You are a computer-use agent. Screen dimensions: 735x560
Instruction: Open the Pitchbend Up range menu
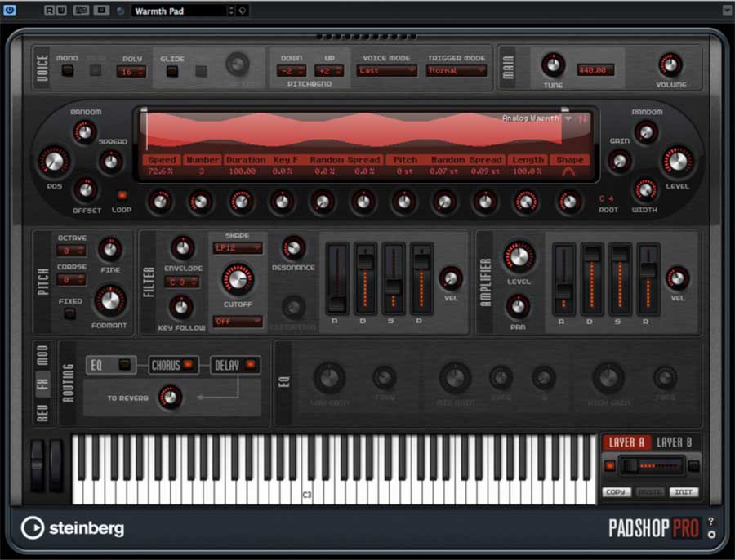pyautogui.click(x=329, y=71)
